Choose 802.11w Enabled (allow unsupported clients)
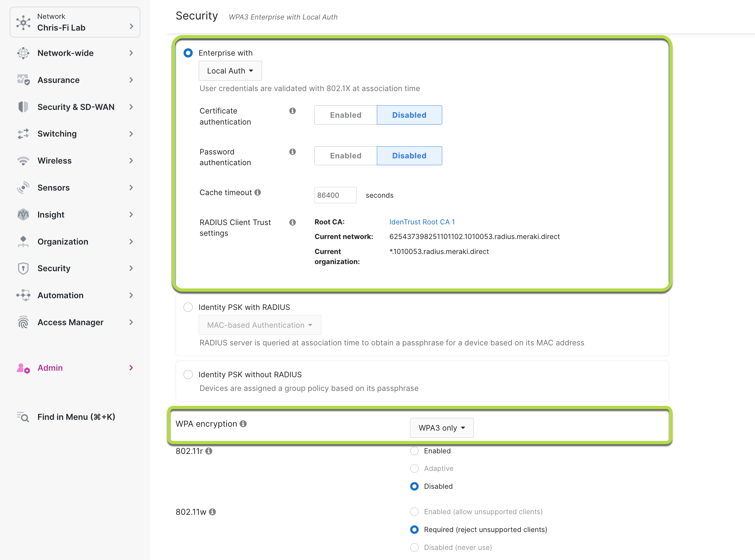Viewport: 755px width, 560px height. pyautogui.click(x=414, y=512)
